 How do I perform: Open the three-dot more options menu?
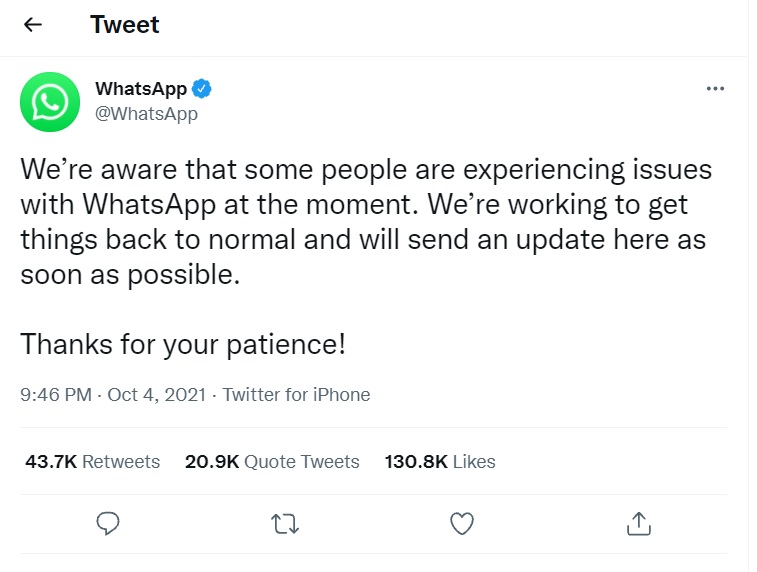[715, 89]
